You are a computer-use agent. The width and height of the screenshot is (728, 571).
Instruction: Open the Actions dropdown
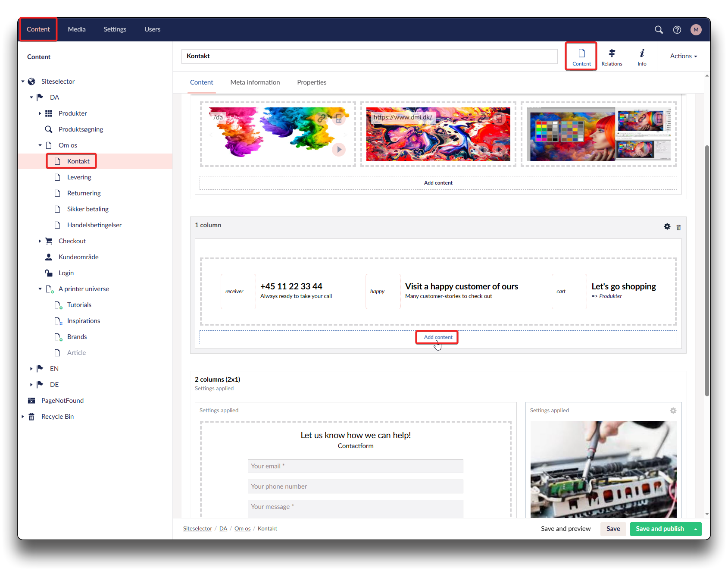pyautogui.click(x=683, y=56)
